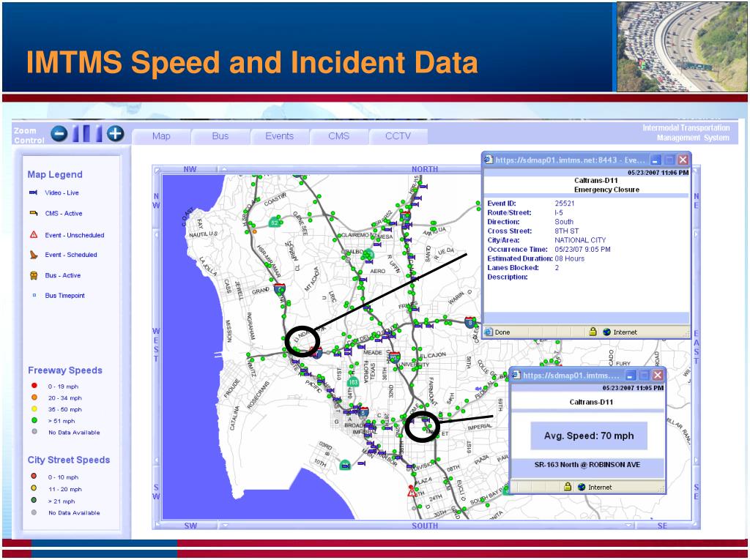The height and width of the screenshot is (560, 750).
Task: Click Video - Live legend camera icon
Action: point(34,193)
